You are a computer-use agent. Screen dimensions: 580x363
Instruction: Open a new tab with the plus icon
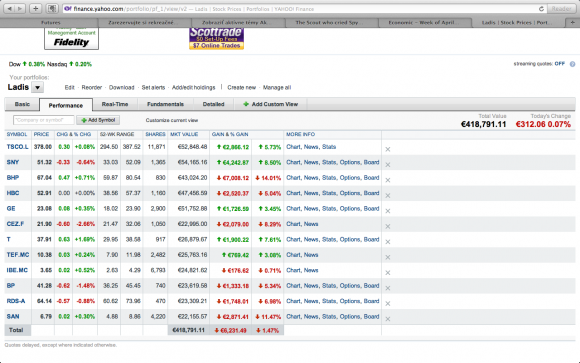click(573, 23)
